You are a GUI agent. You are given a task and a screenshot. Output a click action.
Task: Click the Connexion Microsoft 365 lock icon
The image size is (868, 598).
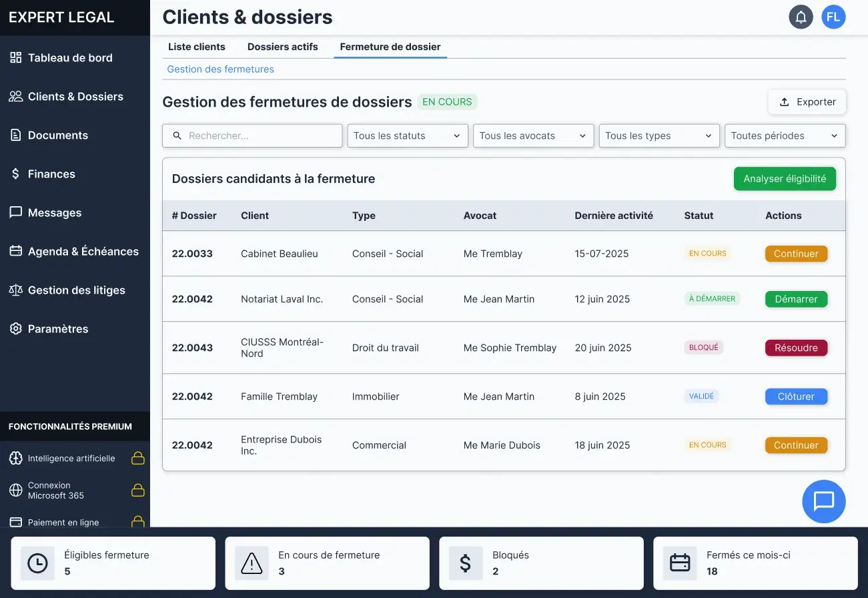(137, 491)
